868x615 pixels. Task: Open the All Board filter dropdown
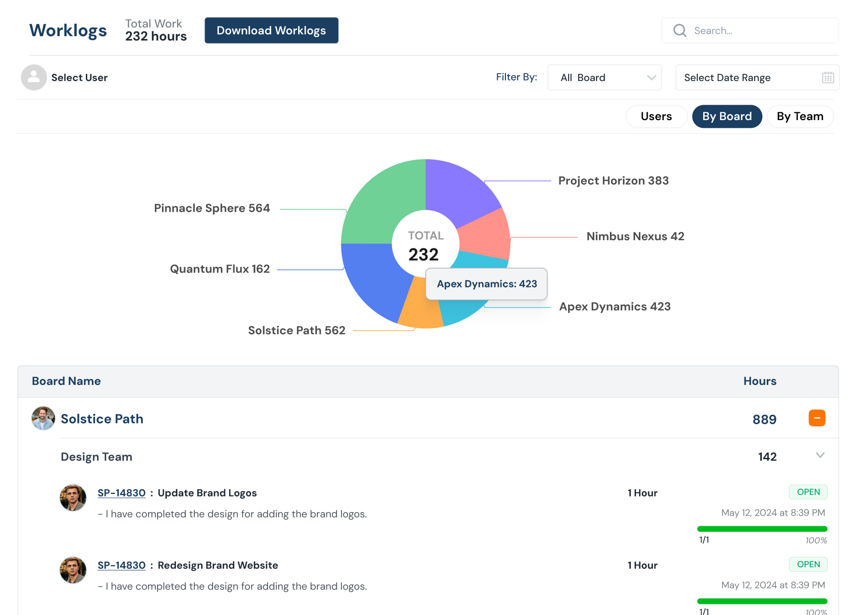click(604, 77)
